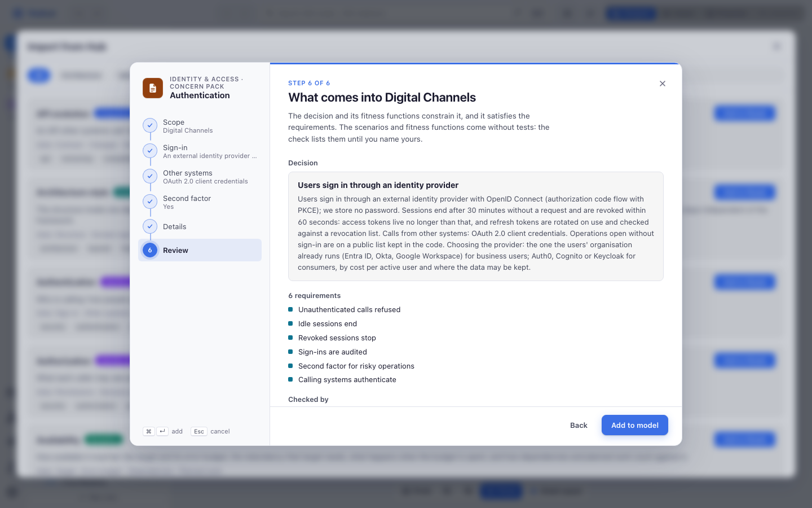812x508 pixels.
Task: Select the Sign-in step checkmark icon
Action: [x=150, y=151]
